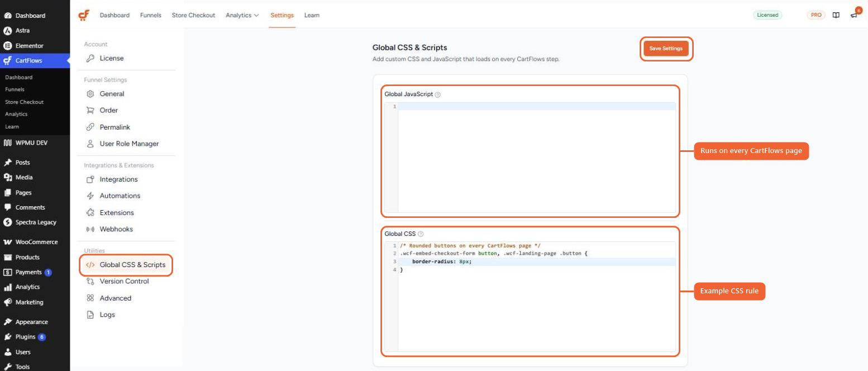Image resolution: width=868 pixels, height=371 pixels.
Task: Click the Appearance brush icon
Action: click(8, 322)
